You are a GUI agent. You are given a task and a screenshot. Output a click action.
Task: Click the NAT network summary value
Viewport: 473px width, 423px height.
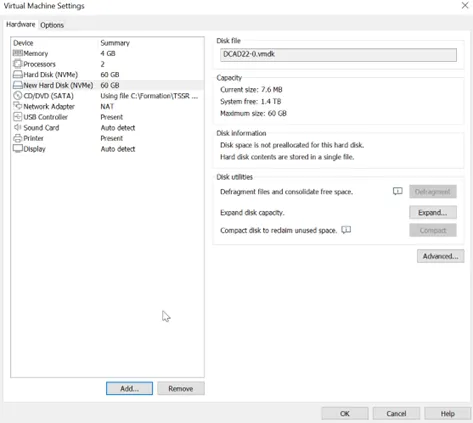[x=107, y=106]
